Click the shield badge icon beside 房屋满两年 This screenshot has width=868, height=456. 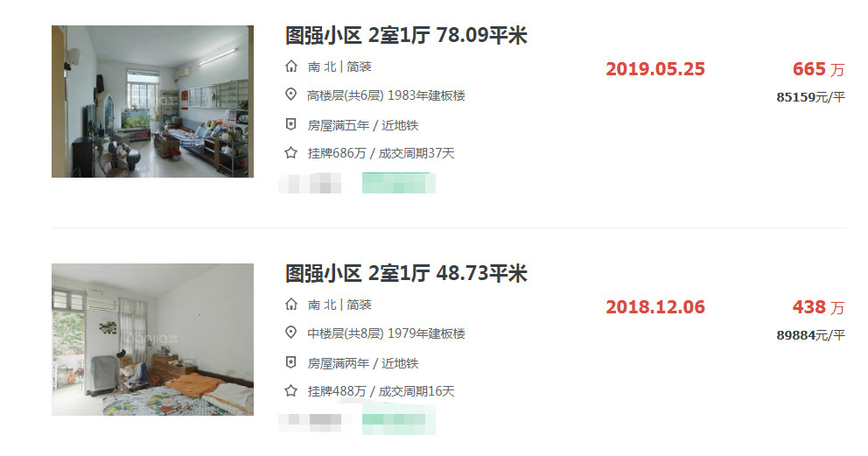point(291,362)
